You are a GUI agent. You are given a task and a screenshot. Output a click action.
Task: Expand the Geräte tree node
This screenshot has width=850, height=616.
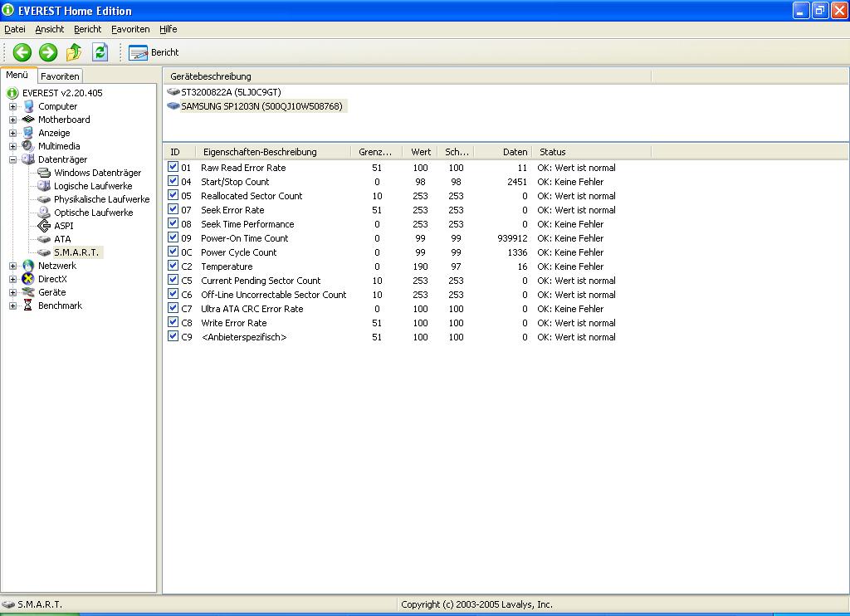(12, 292)
